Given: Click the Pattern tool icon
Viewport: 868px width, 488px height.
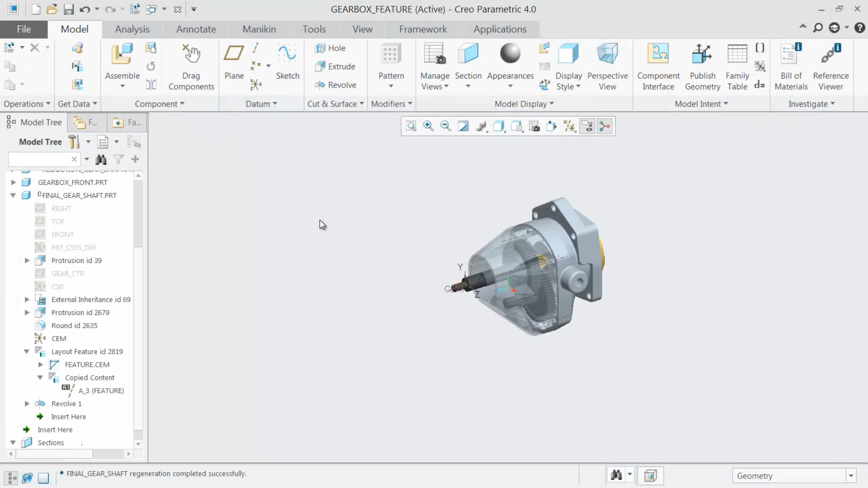Looking at the screenshot, I should [391, 54].
